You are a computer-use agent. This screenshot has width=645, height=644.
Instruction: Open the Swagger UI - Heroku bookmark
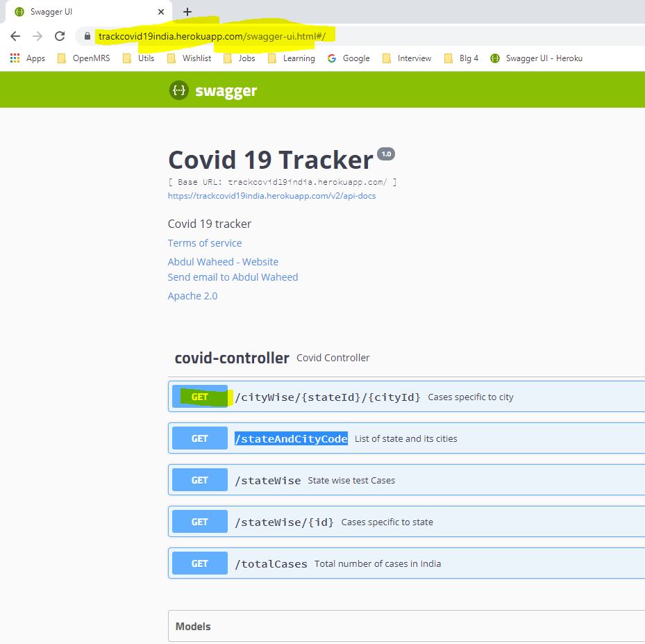(x=537, y=58)
